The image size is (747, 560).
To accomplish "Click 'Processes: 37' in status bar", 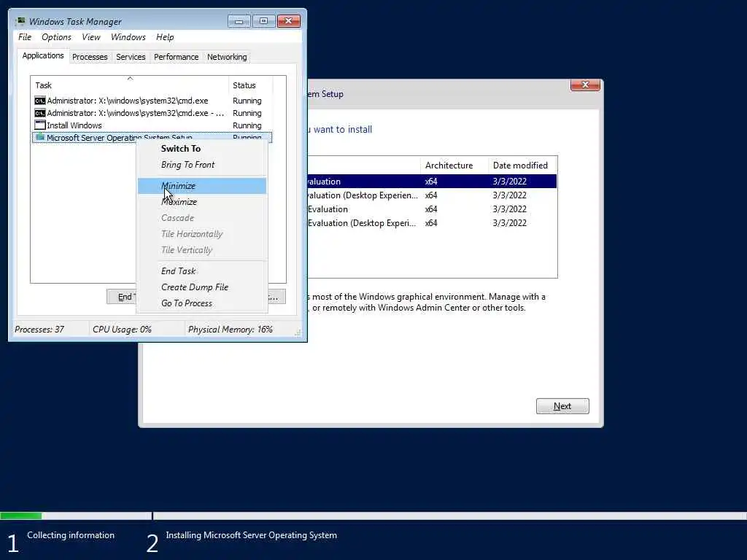I will tap(39, 330).
